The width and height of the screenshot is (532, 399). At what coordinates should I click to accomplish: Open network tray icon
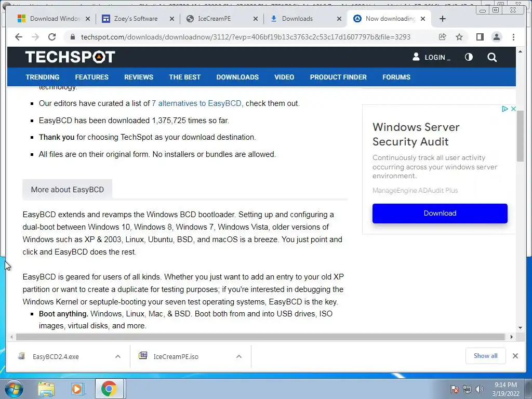point(467,389)
